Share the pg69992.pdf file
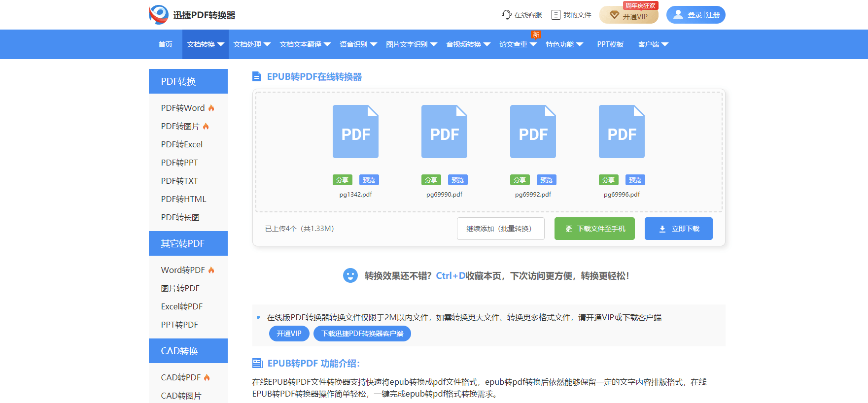This screenshot has height=403, width=868. point(520,180)
